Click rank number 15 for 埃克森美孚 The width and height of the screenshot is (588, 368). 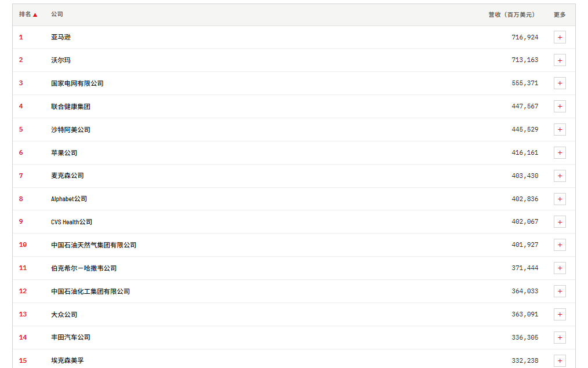pyautogui.click(x=23, y=360)
